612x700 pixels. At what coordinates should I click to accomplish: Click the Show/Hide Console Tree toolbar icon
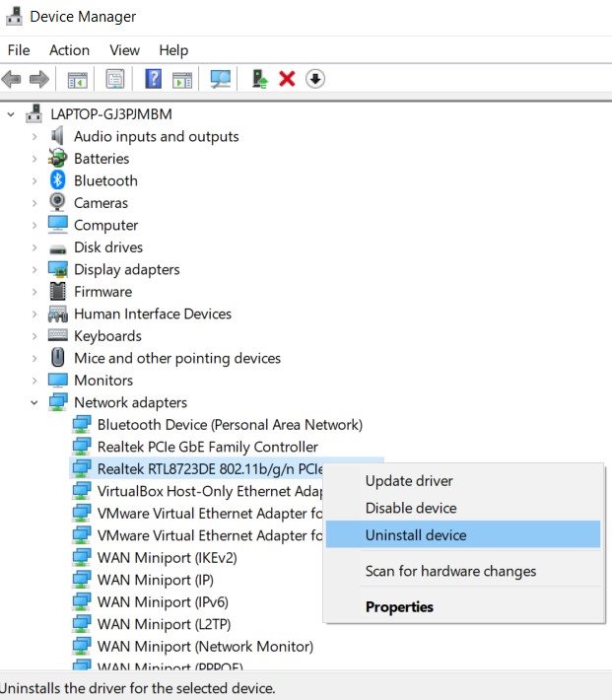[77, 80]
